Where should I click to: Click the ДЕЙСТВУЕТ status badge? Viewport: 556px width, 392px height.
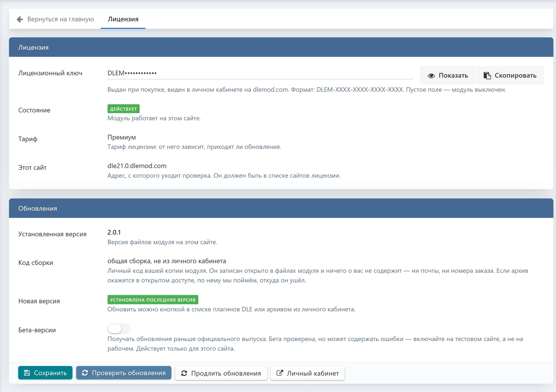coord(123,109)
